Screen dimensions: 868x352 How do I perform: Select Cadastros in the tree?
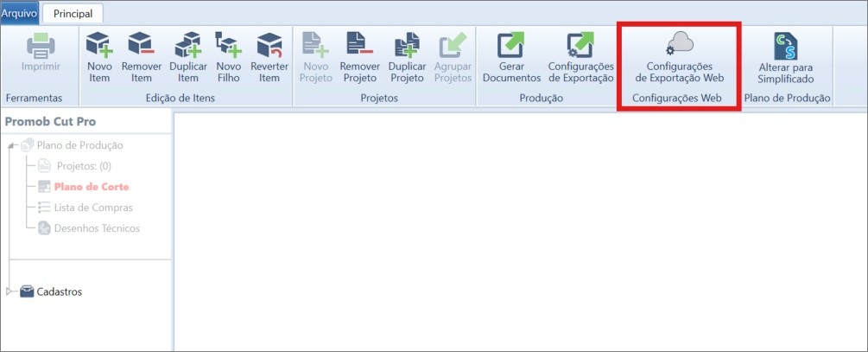(x=60, y=291)
